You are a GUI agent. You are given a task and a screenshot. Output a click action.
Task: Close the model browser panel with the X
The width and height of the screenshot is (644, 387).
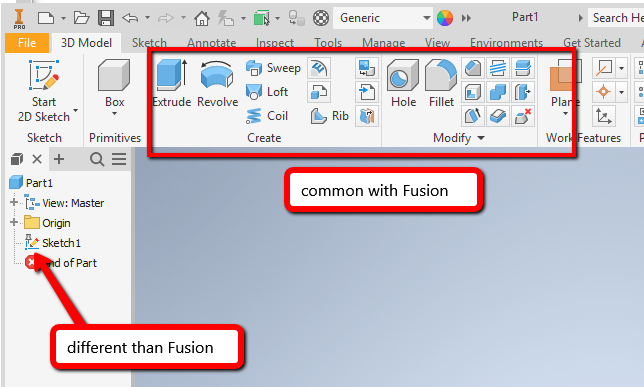pos(37,159)
